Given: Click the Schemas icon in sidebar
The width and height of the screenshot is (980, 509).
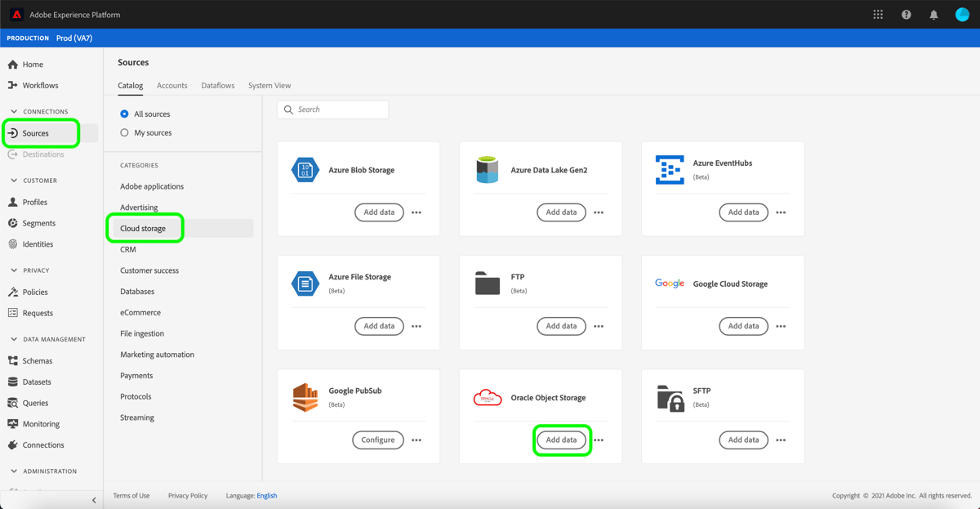Looking at the screenshot, I should [x=13, y=360].
